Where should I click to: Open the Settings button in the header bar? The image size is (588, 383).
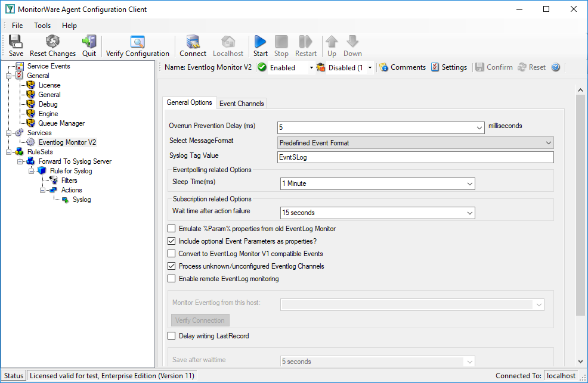pyautogui.click(x=449, y=67)
